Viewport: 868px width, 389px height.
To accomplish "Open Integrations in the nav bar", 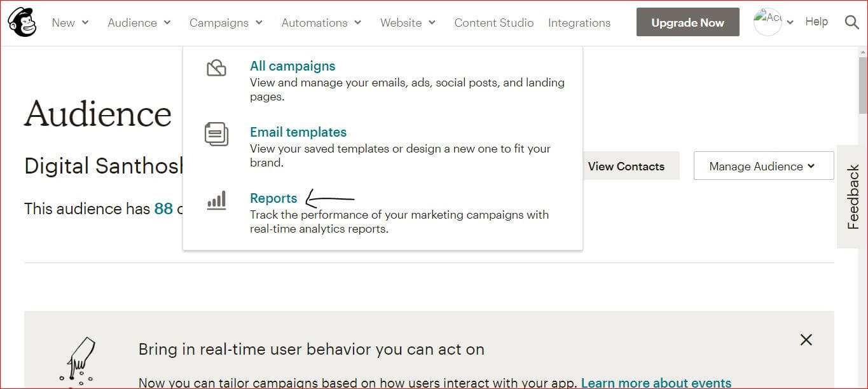I will point(579,22).
